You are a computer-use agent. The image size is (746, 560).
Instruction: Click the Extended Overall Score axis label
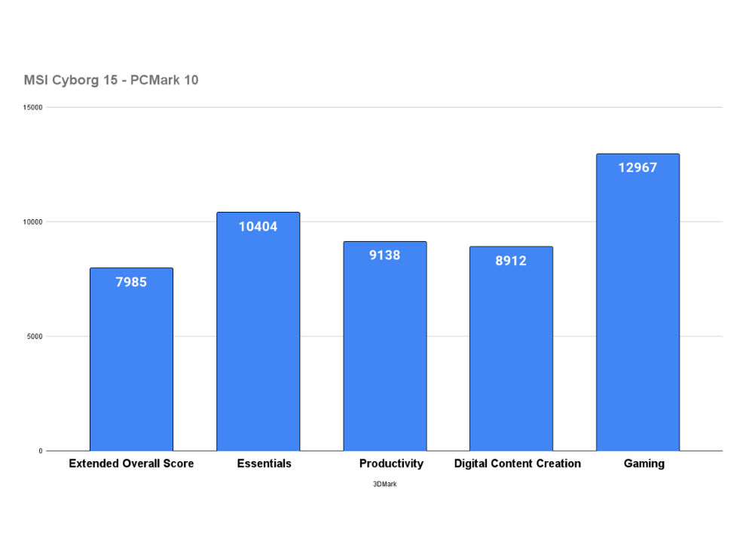tap(131, 464)
